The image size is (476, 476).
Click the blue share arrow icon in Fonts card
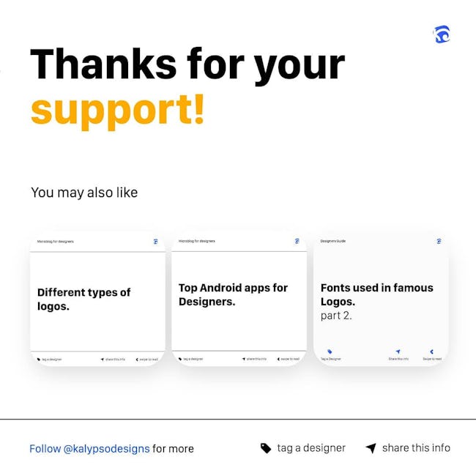(x=398, y=352)
